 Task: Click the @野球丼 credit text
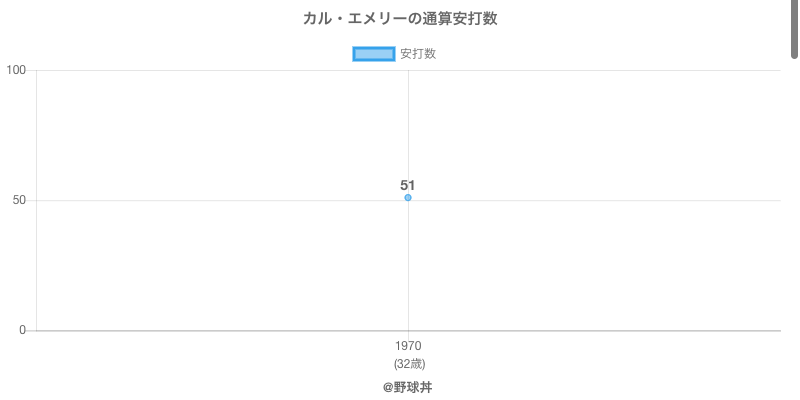pyautogui.click(x=408, y=387)
